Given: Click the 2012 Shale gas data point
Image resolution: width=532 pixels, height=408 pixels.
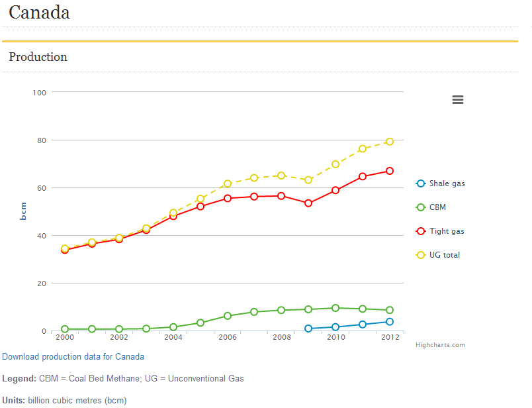Looking at the screenshot, I should 390,322.
